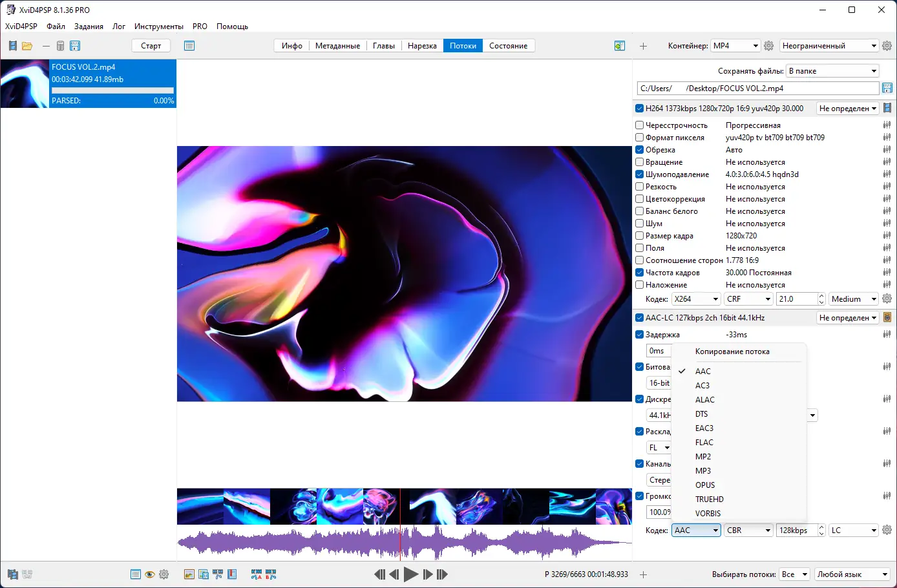Open the Файл menu

point(56,26)
